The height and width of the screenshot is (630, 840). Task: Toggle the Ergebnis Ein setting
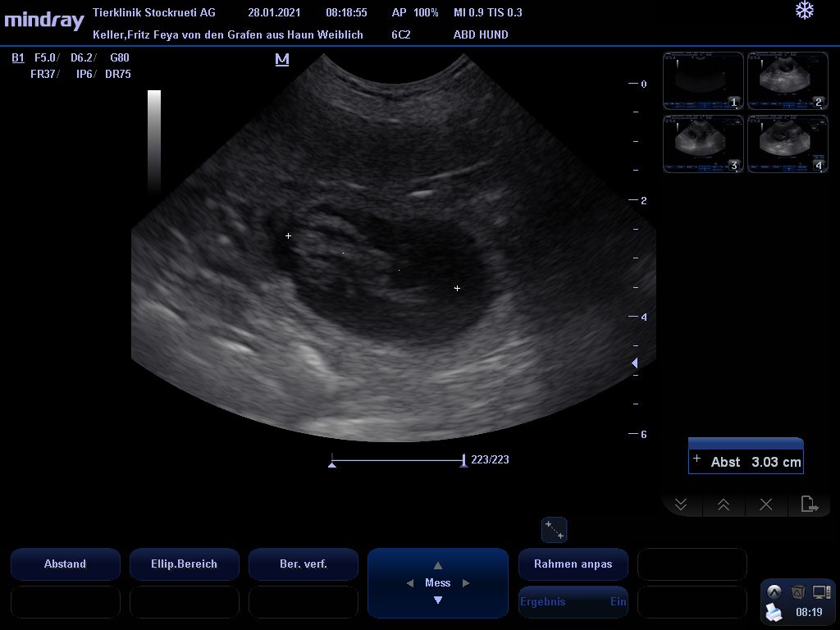coord(573,601)
